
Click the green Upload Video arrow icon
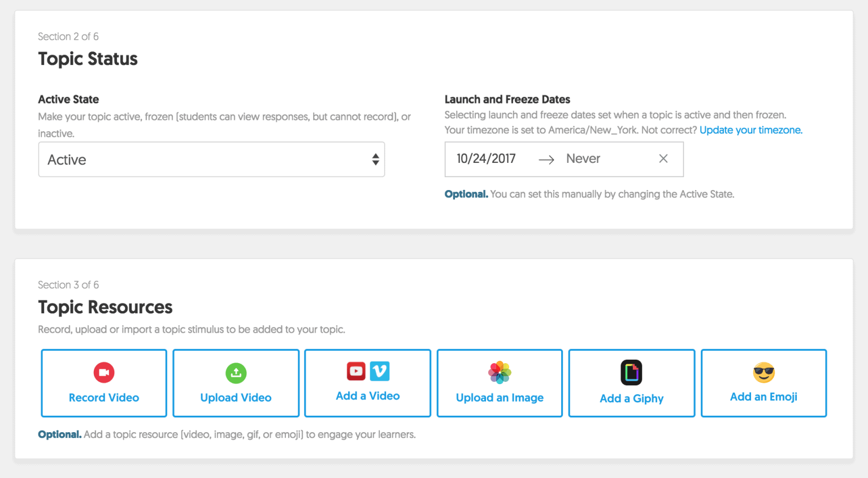236,373
